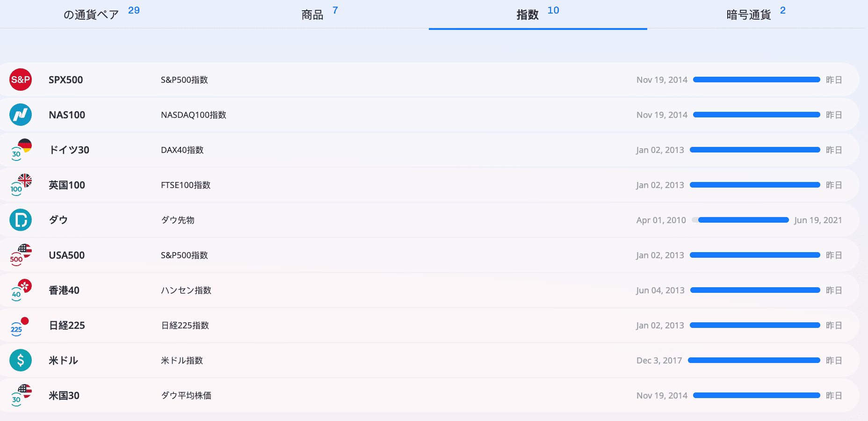Click the USA500 symbol name
Image resolution: width=868 pixels, height=421 pixels.
click(x=67, y=255)
